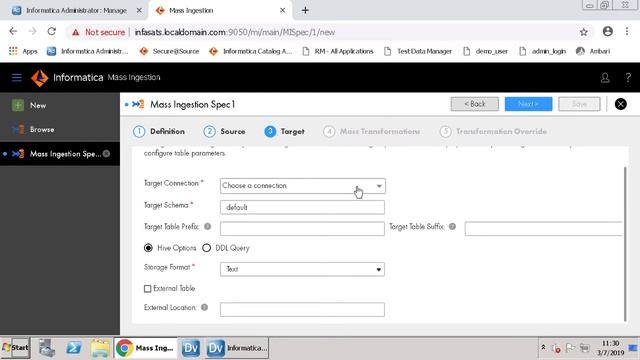Show info for External Location
Screen dimensions: 640x360
(204, 307)
